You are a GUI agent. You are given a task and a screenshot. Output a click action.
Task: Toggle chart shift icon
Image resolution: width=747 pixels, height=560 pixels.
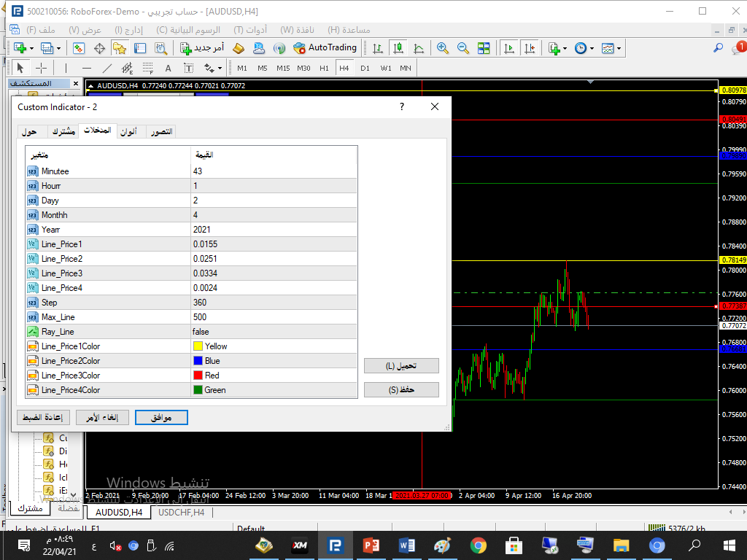(530, 48)
